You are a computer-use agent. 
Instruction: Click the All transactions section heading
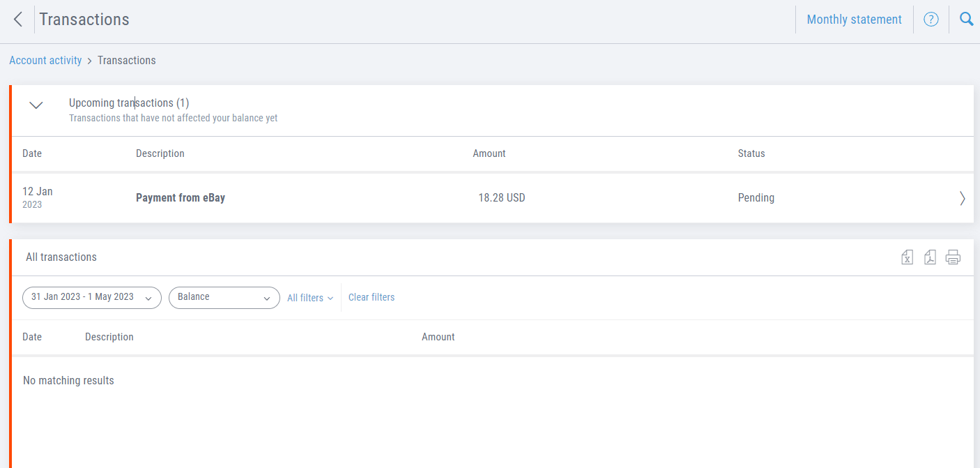point(61,257)
